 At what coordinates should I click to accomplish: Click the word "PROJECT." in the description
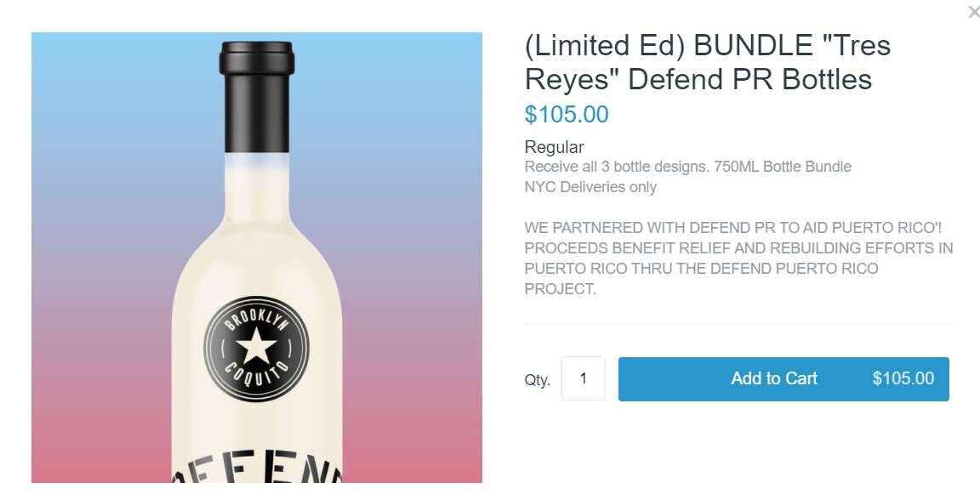point(561,289)
